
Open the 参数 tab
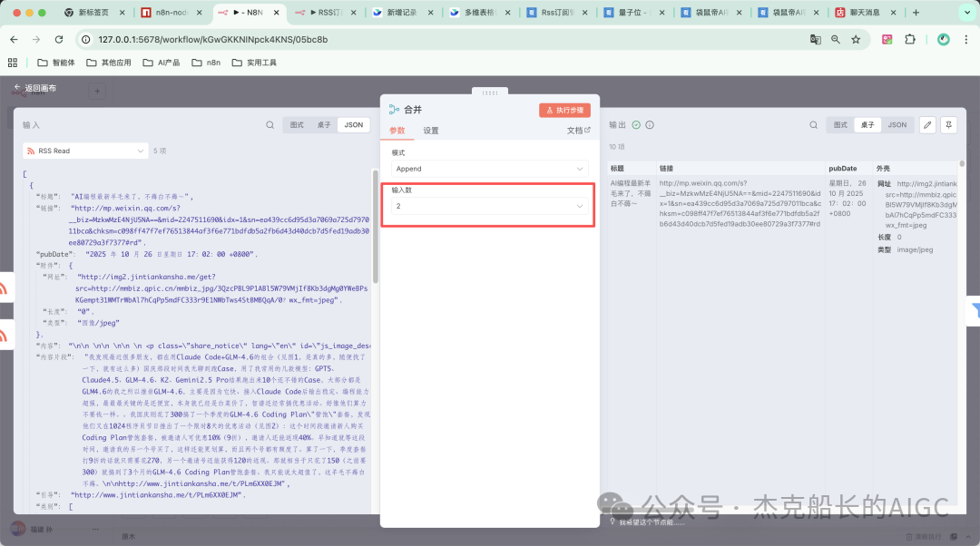coord(397,131)
